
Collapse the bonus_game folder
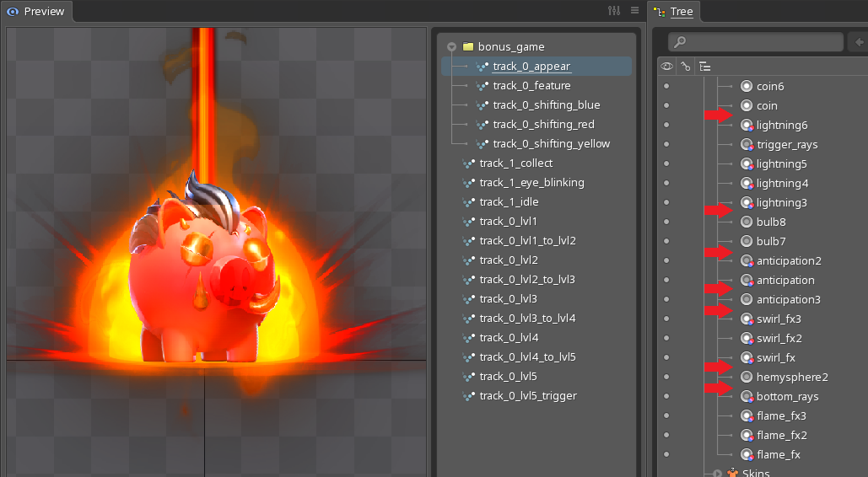(451, 47)
